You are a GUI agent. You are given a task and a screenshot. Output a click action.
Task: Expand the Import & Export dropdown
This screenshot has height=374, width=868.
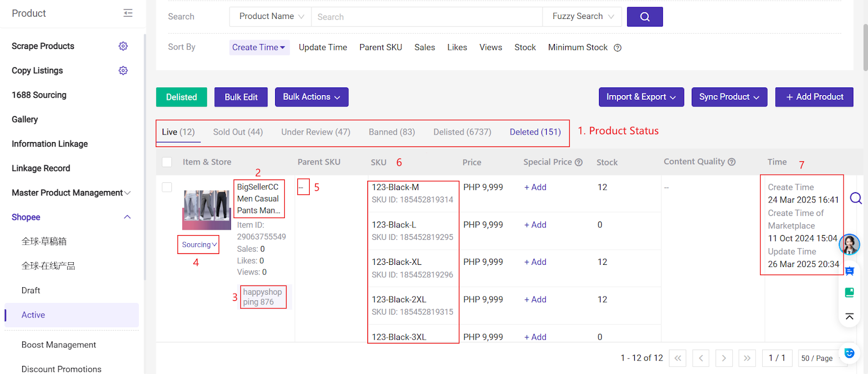pyautogui.click(x=641, y=97)
